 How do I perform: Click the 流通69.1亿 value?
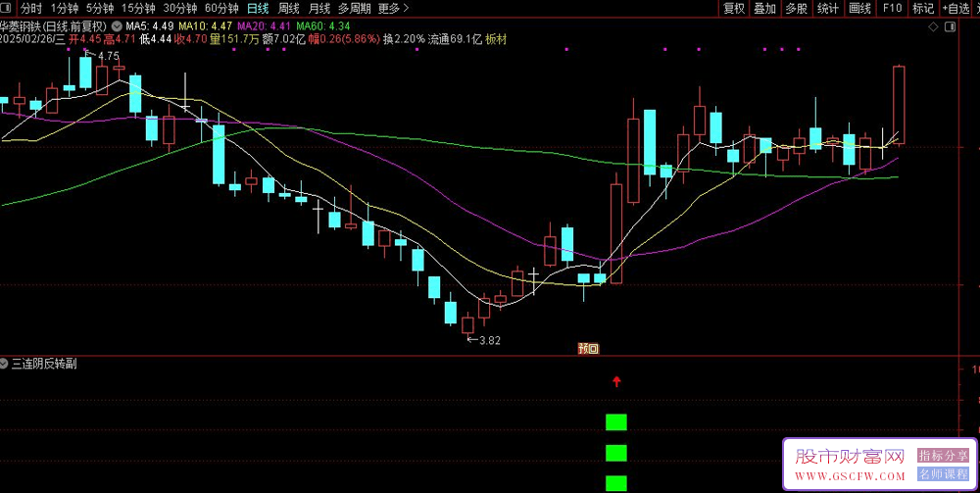point(455,39)
